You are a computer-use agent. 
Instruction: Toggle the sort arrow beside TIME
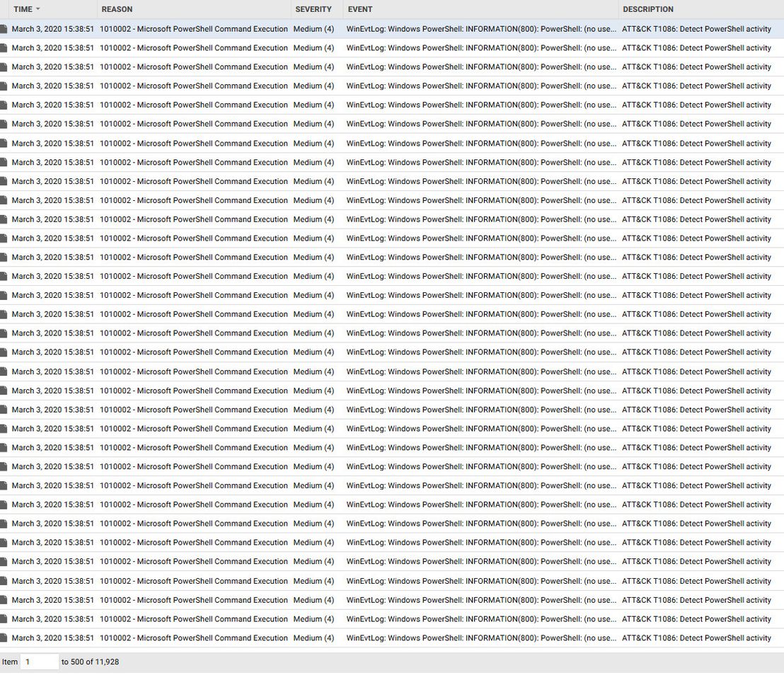[38, 9]
